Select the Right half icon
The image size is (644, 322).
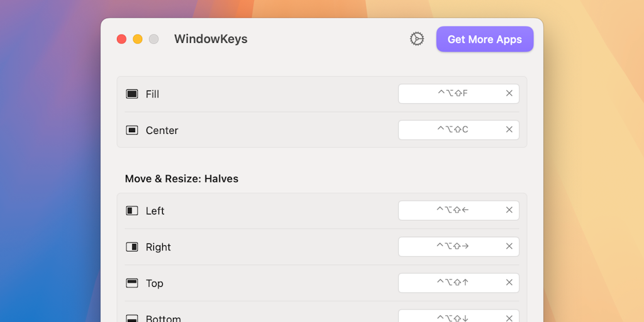(132, 247)
